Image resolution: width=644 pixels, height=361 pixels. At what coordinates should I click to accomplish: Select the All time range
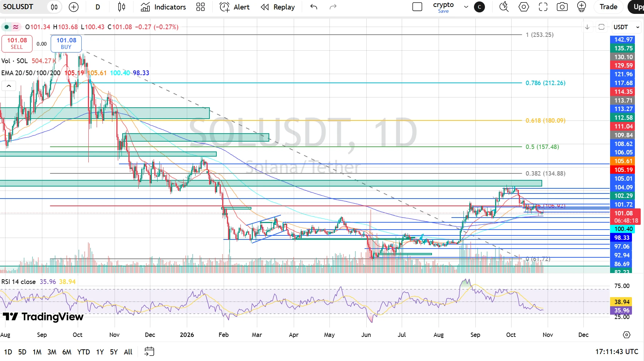(128, 352)
